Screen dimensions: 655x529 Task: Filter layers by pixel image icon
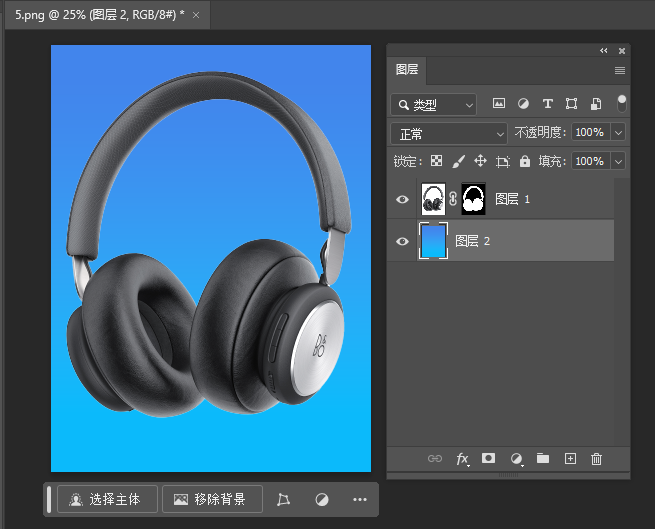(x=498, y=103)
